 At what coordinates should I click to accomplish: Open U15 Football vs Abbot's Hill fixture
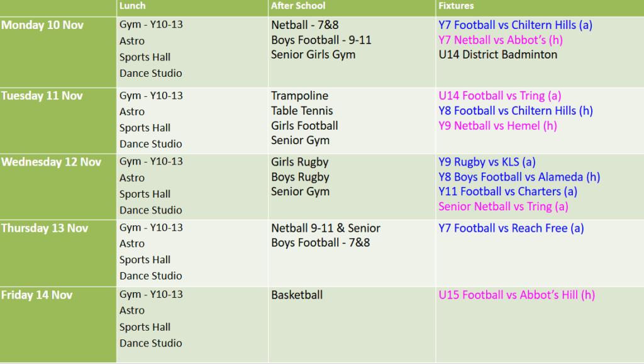(x=516, y=295)
